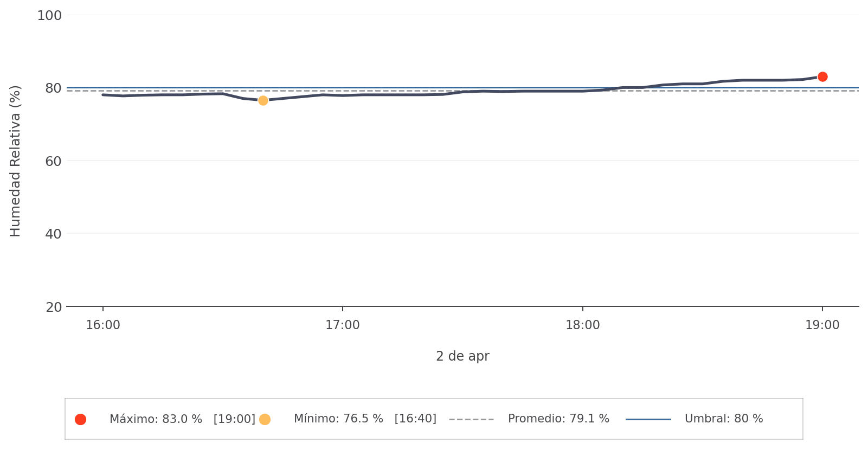This screenshot has width=868, height=449.
Task: Toggle the Umbral: 80 % legend entry
Action: tap(724, 419)
